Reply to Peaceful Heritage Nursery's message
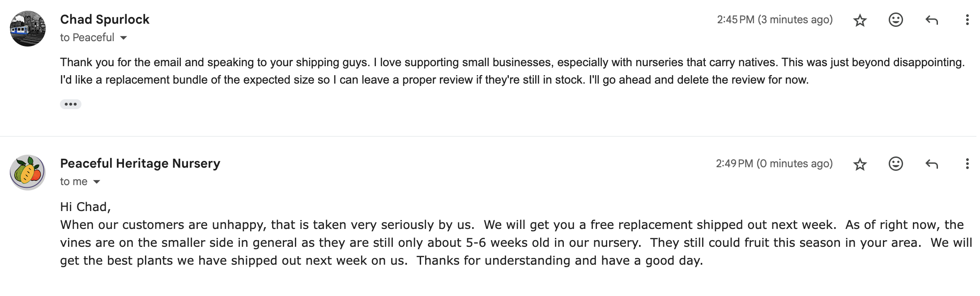This screenshot has height=296, width=980. tap(931, 164)
